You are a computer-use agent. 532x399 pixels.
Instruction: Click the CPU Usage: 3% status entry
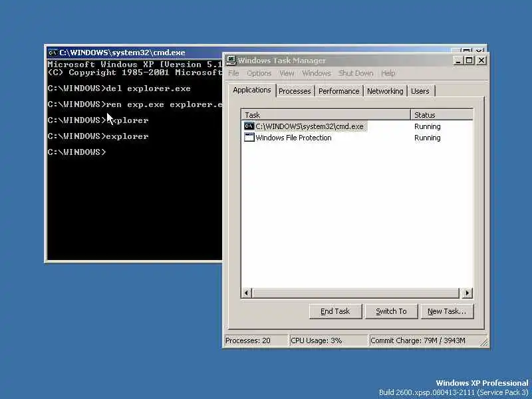pos(328,340)
